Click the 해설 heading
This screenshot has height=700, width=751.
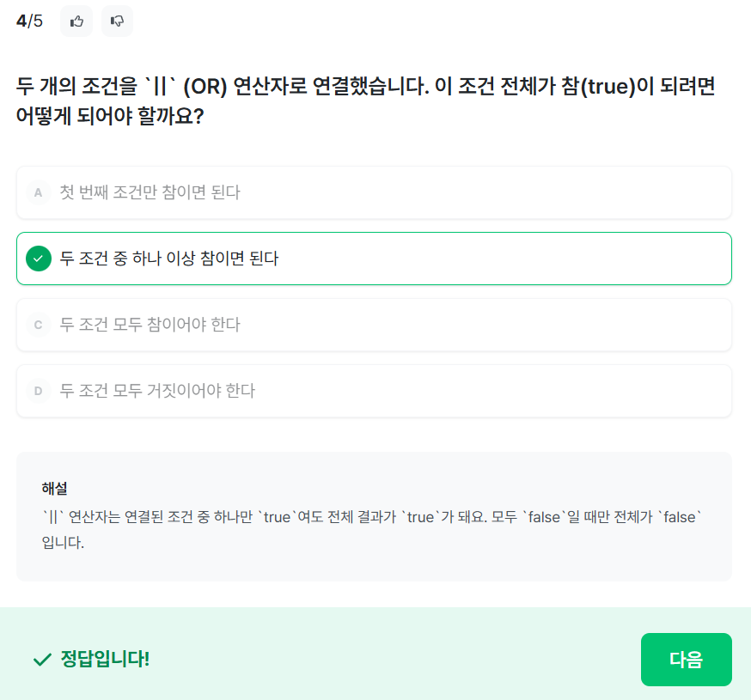point(54,488)
